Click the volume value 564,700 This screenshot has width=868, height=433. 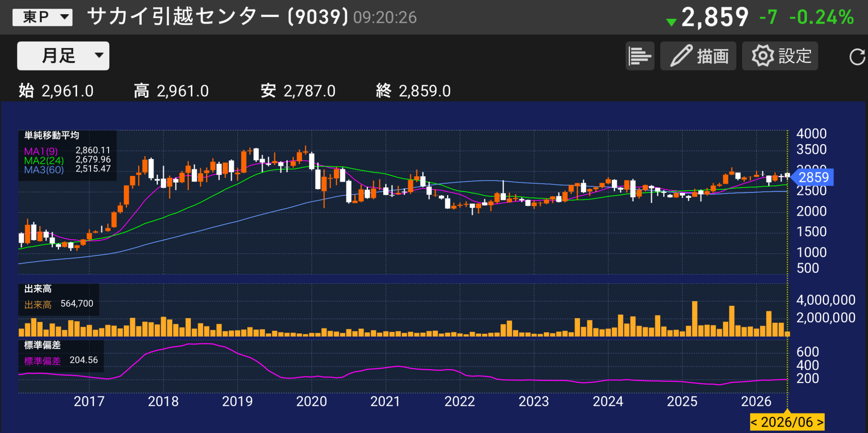77,303
